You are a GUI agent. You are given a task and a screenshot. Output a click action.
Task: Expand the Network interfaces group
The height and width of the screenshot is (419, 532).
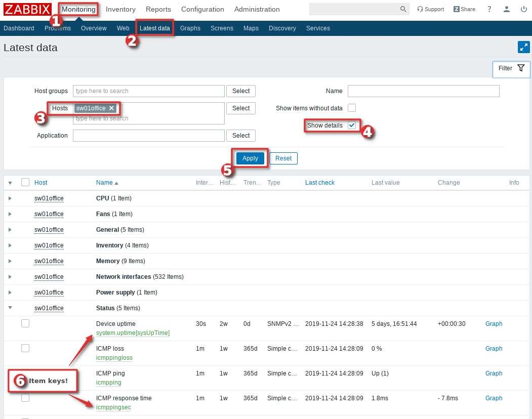10,277
